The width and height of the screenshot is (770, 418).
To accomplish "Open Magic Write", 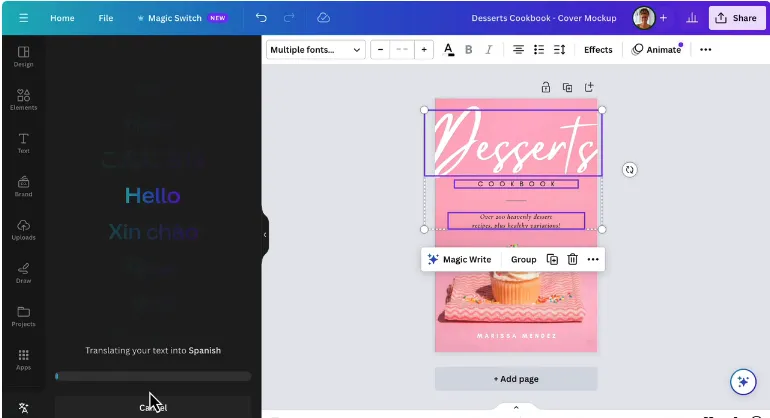I will click(x=460, y=259).
